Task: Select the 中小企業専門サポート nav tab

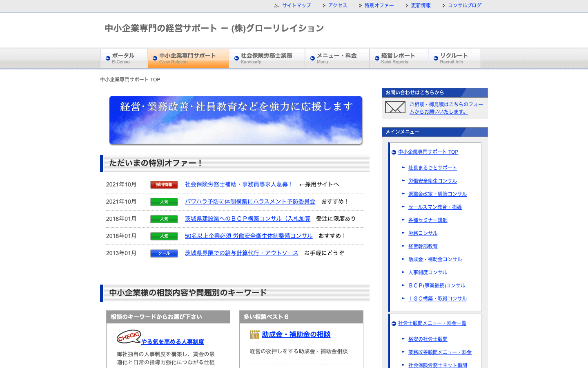Action: (188, 58)
